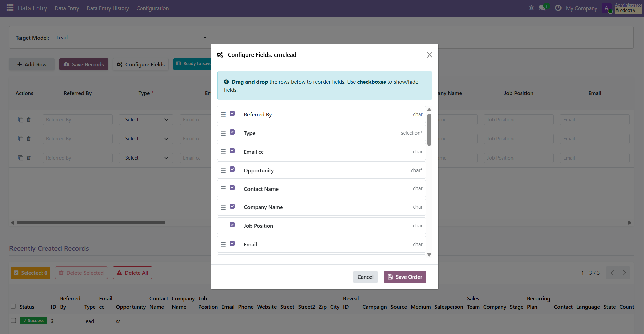Duplicate the first data entry row
This screenshot has width=644, height=334.
coord(21,119)
